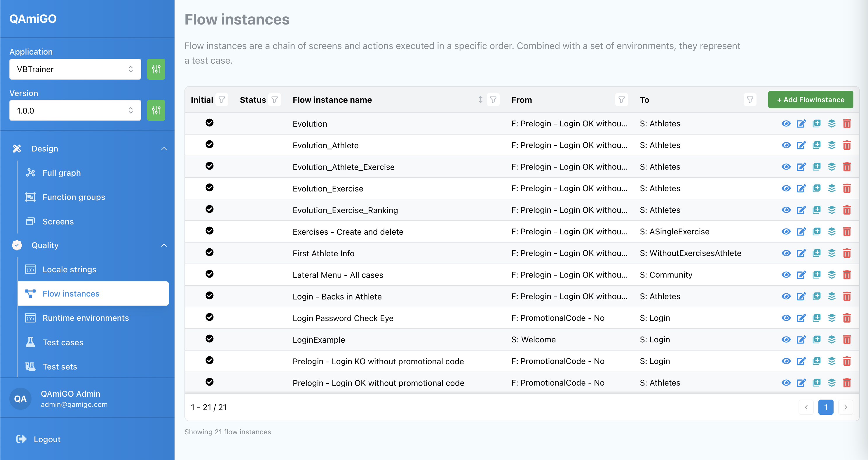868x460 pixels.
Task: Open the Version dropdown showing 1.0.0
Action: click(x=75, y=110)
